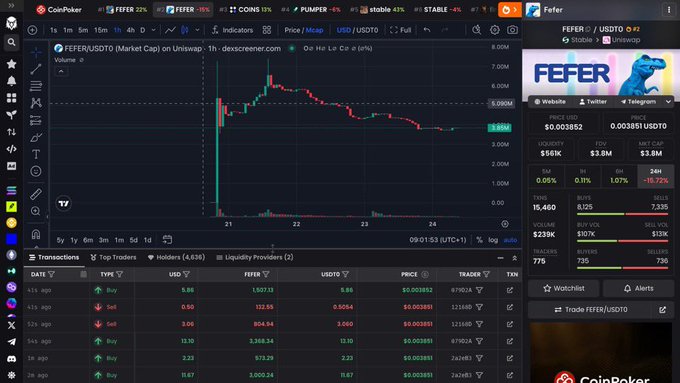680x383 pixels.
Task: Select the crosshair cursor drawing tool
Action: pyautogui.click(x=36, y=52)
